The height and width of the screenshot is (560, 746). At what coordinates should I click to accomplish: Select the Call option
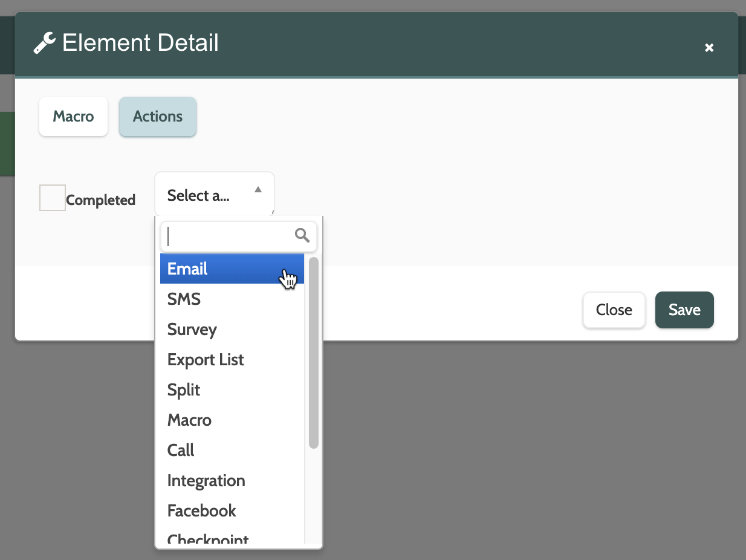(181, 450)
